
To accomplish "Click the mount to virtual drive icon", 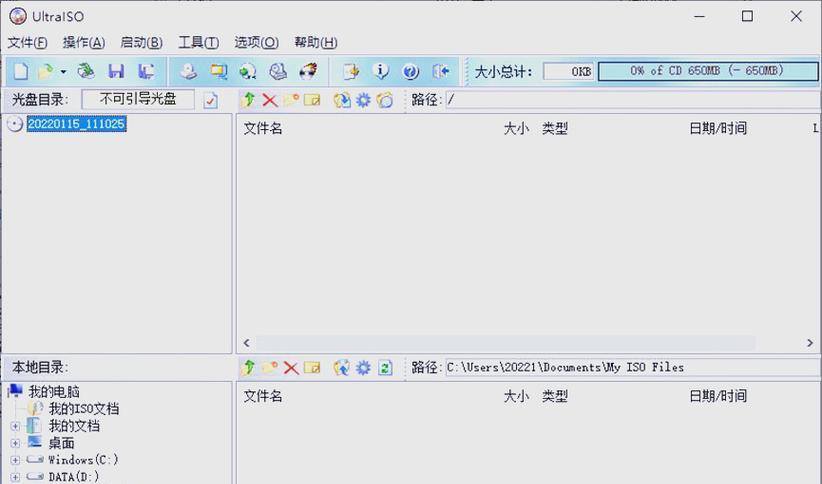I will click(278, 71).
